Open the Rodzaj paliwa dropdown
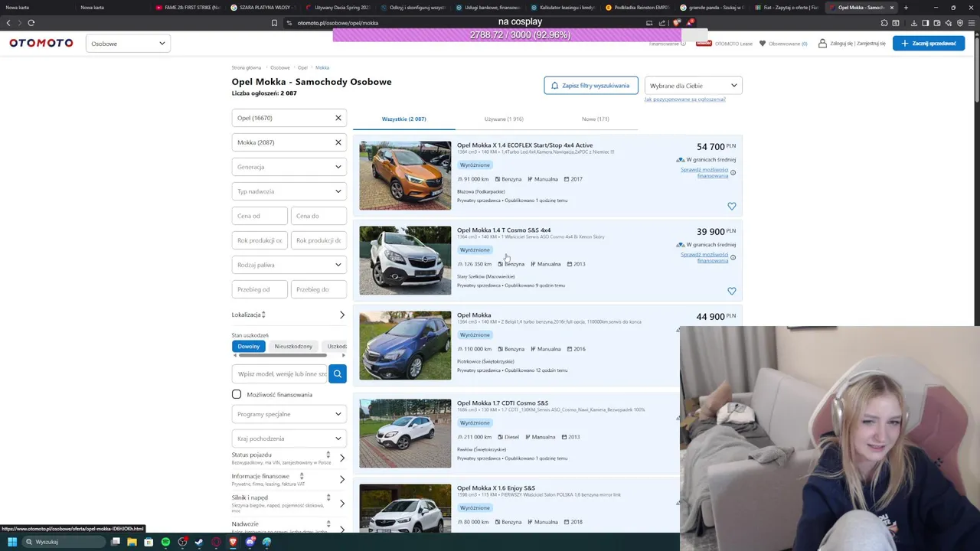Screen dimensions: 980x551 289,265
